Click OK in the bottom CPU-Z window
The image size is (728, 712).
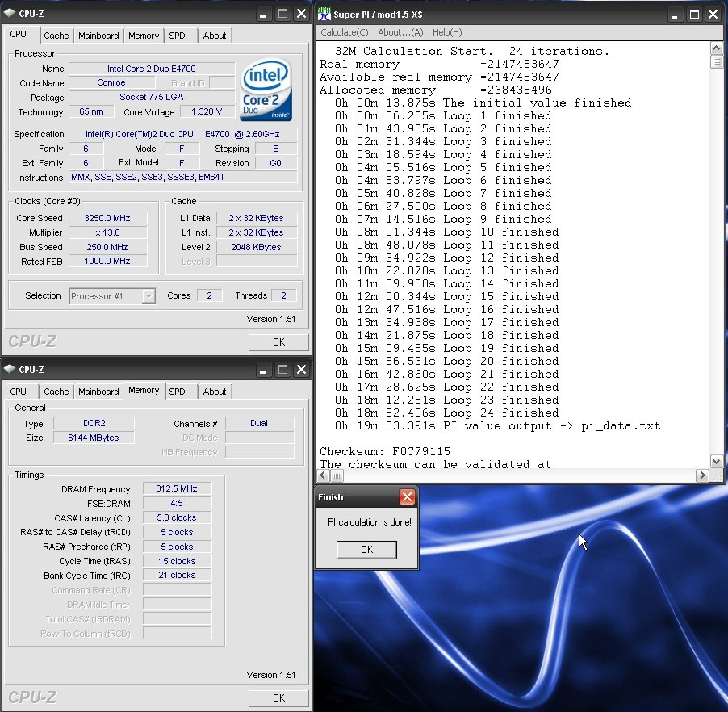click(278, 697)
